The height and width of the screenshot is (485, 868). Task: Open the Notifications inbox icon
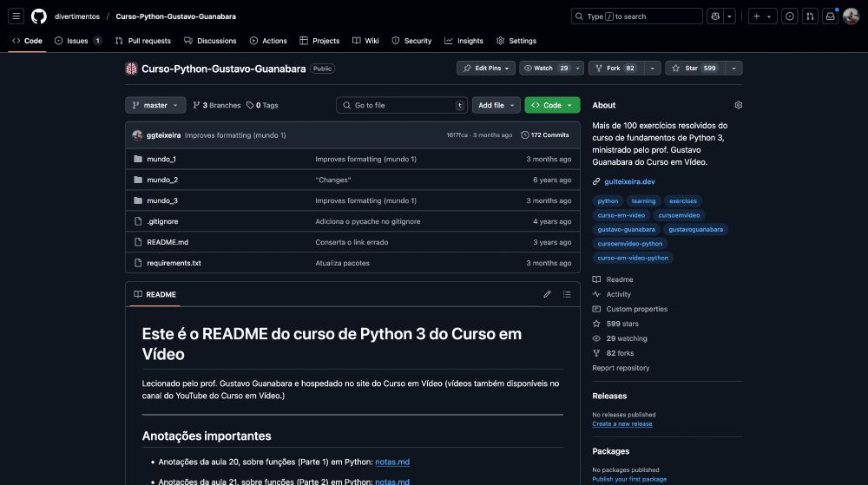831,16
